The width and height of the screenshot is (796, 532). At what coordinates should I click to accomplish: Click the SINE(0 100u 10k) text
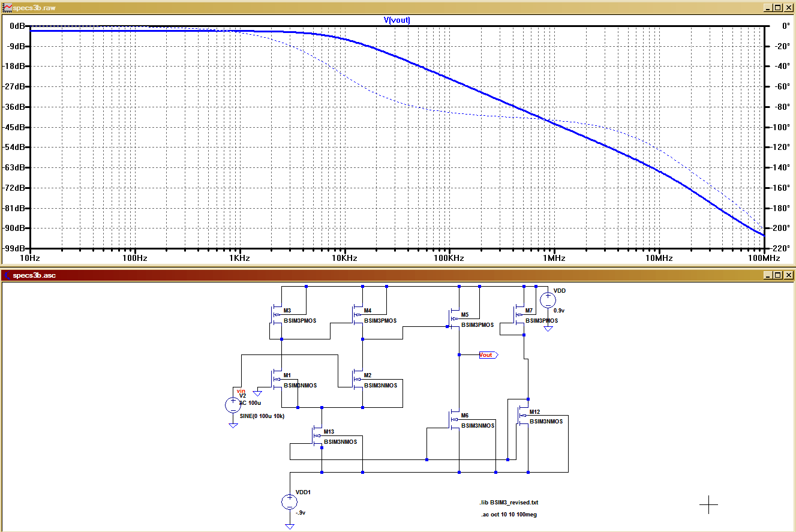[x=262, y=415]
